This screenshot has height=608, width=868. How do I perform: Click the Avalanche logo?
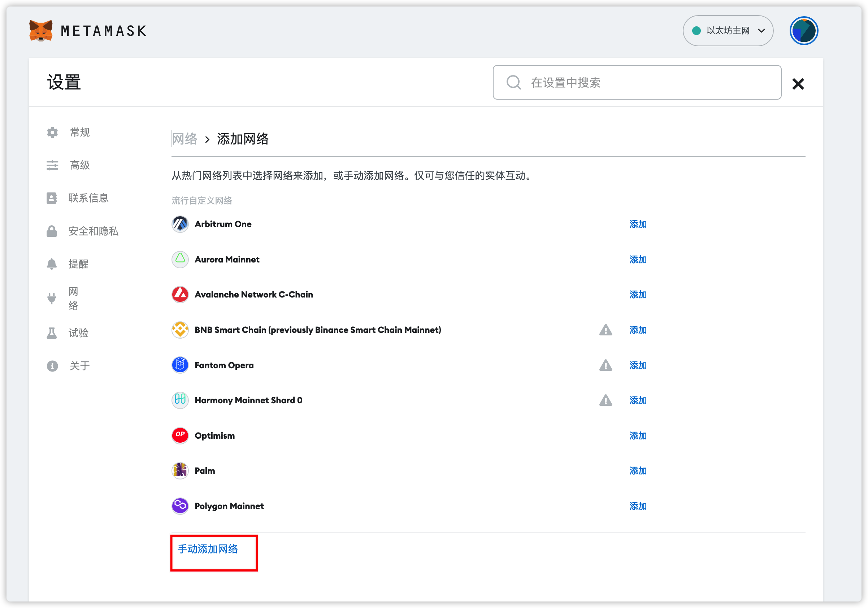pos(180,295)
